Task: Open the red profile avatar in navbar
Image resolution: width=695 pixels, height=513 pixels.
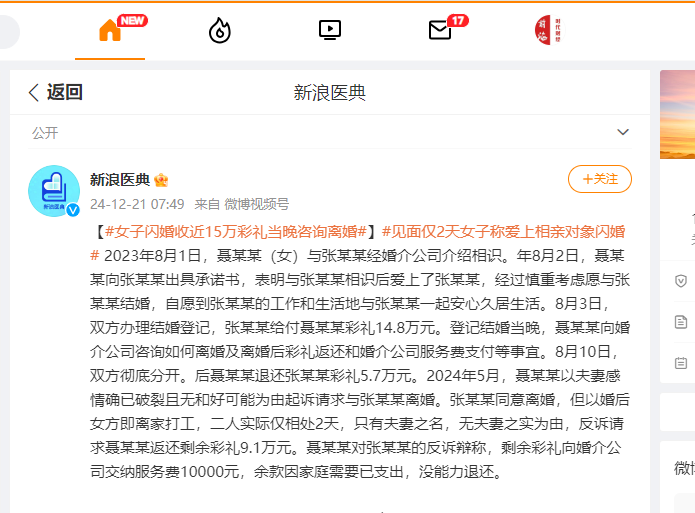Action: [x=549, y=30]
